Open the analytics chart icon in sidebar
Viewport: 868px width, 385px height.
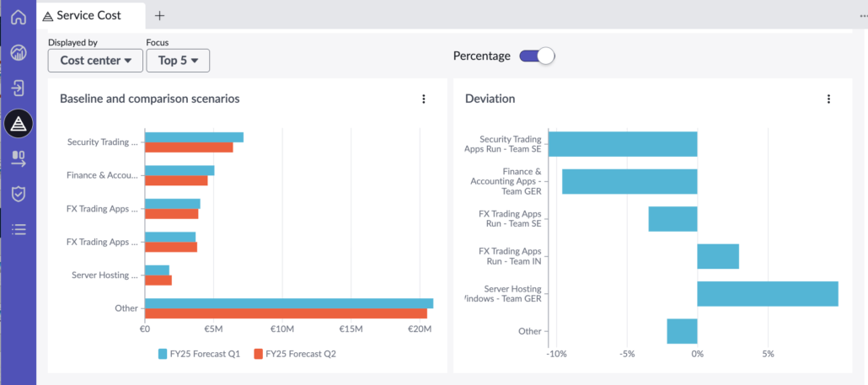(19, 53)
